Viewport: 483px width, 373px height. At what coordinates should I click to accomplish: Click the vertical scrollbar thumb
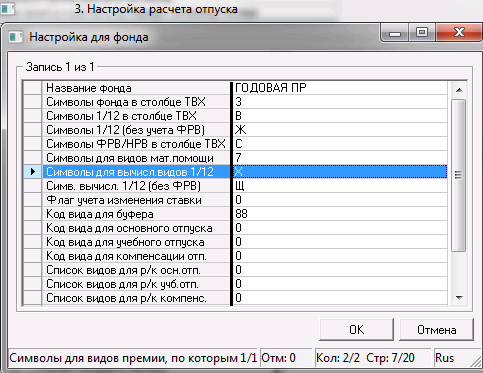point(459,175)
